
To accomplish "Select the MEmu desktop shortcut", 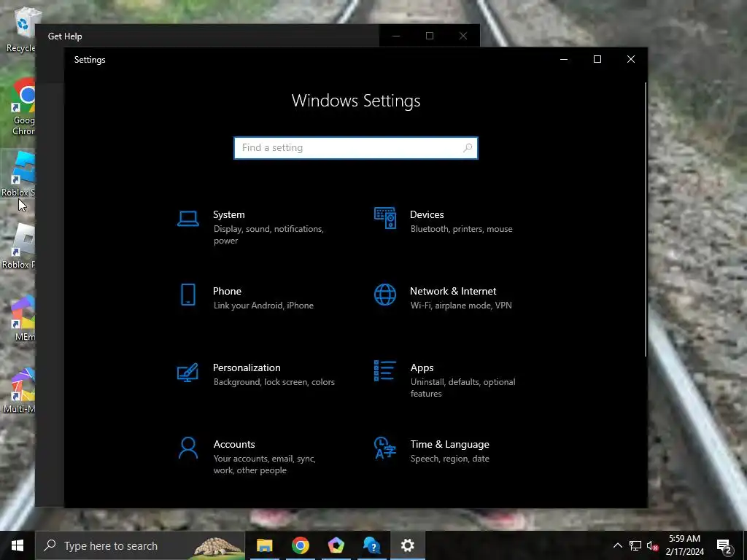I will pos(23,318).
